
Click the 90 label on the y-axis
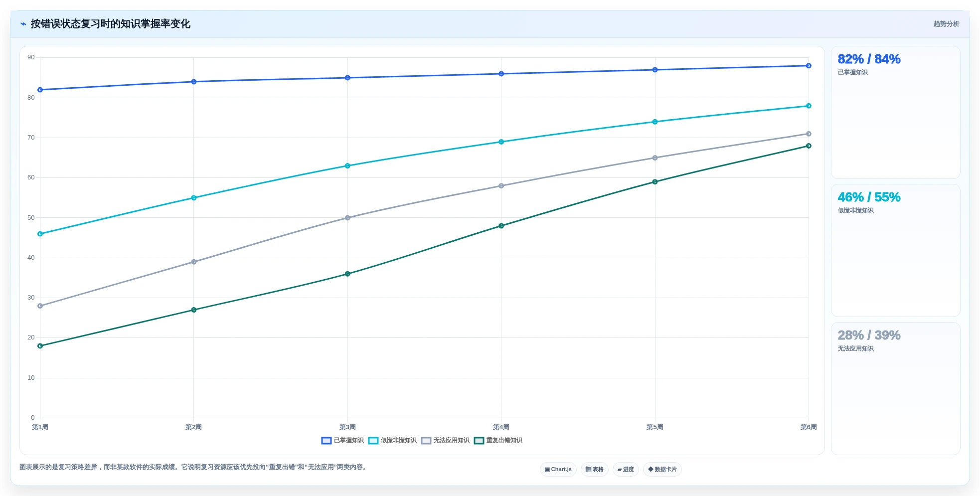(31, 57)
